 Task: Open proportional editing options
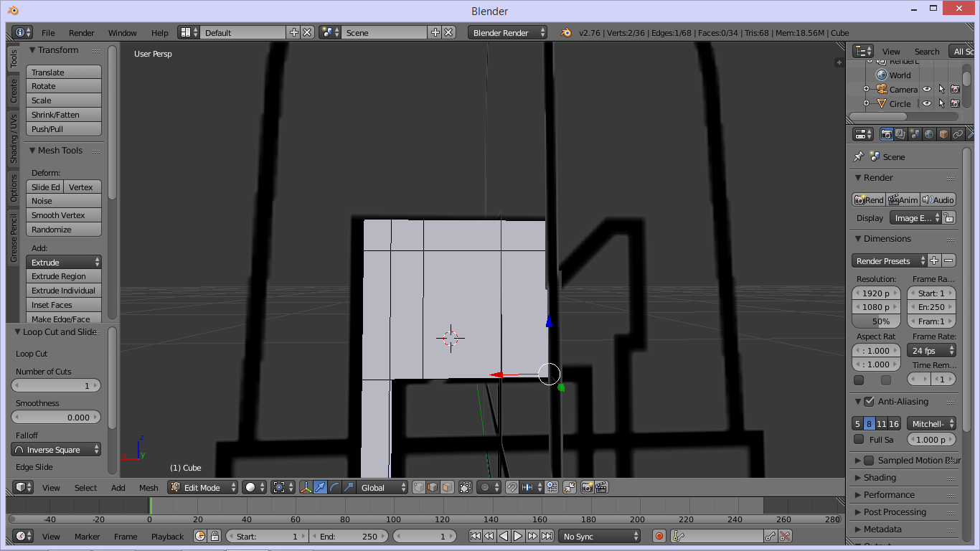click(489, 487)
